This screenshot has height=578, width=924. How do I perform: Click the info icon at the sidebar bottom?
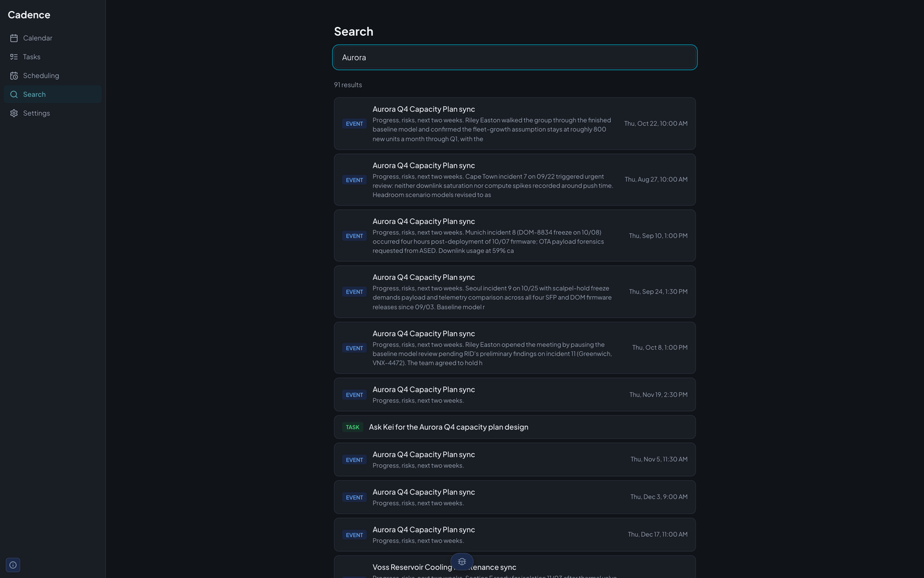(13, 565)
